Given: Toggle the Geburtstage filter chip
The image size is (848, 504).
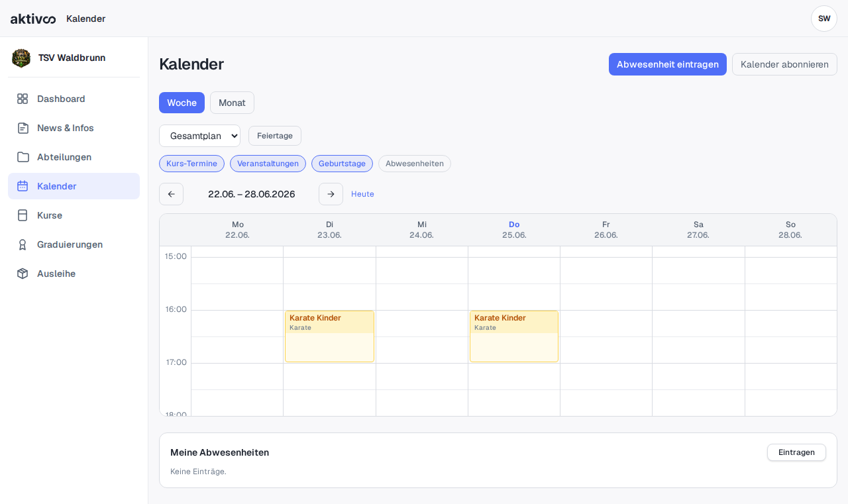Looking at the screenshot, I should coord(342,164).
